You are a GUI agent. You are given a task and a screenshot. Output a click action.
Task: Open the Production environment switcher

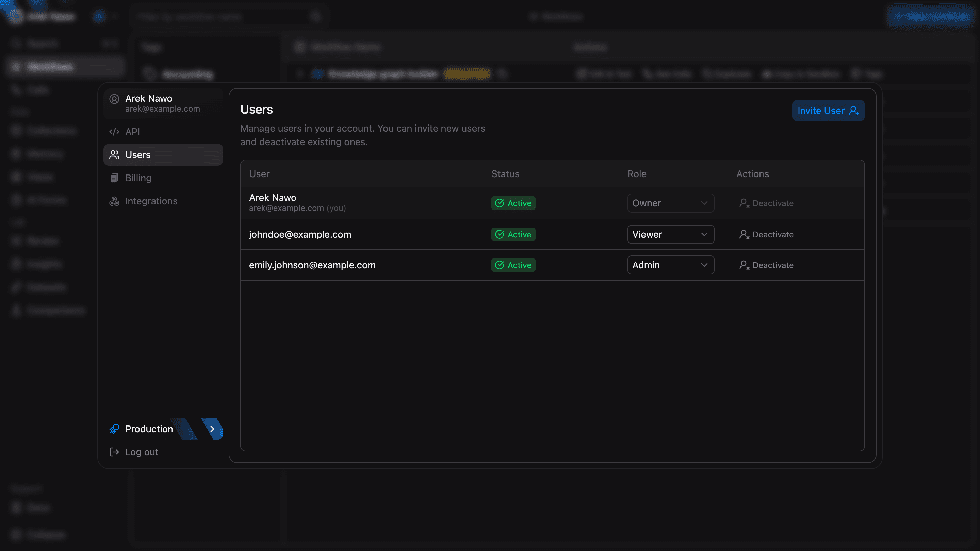point(163,429)
